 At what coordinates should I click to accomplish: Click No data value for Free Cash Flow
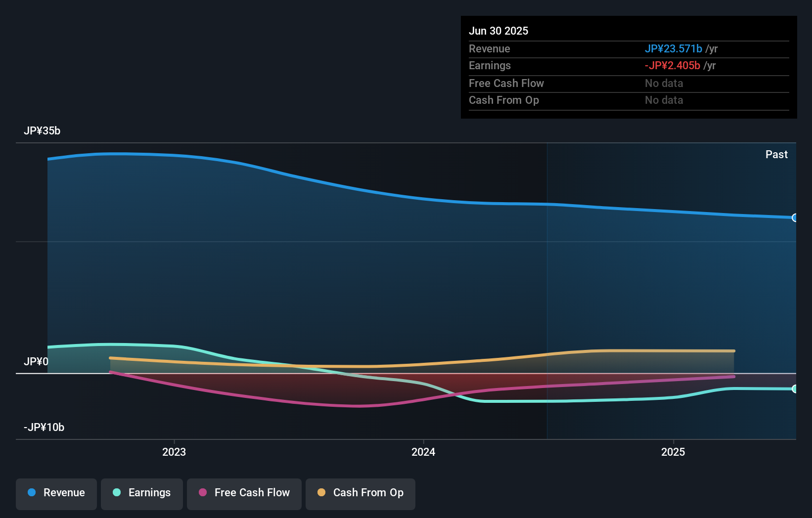click(664, 83)
